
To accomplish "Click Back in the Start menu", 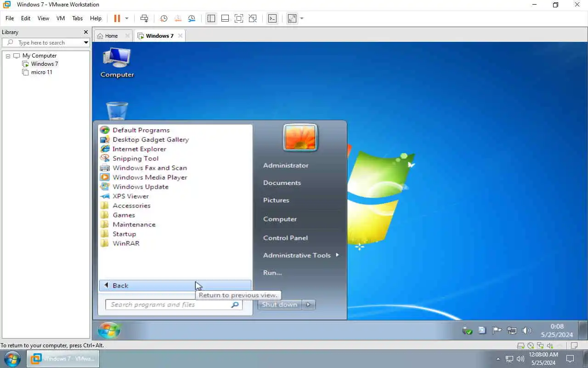I will [175, 286].
